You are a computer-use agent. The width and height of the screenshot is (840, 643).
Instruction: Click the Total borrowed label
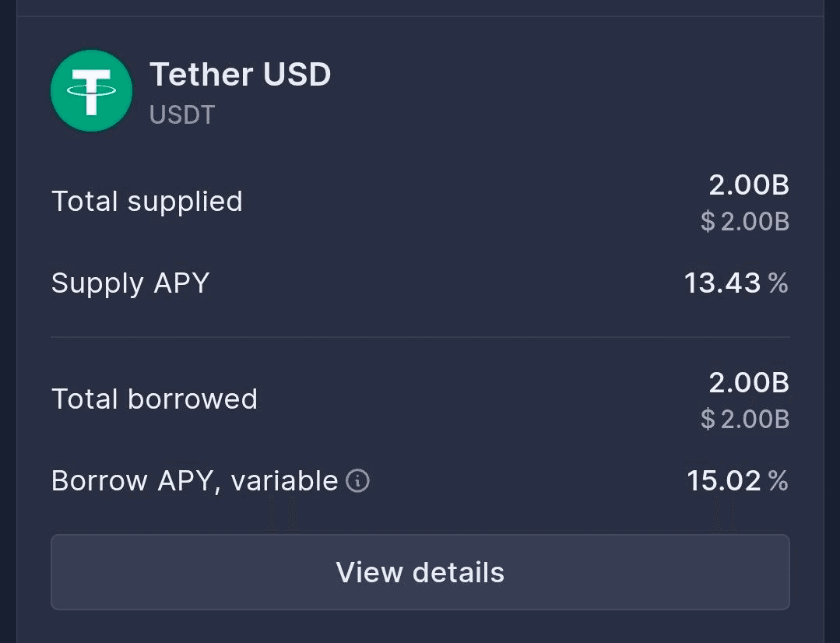154,399
